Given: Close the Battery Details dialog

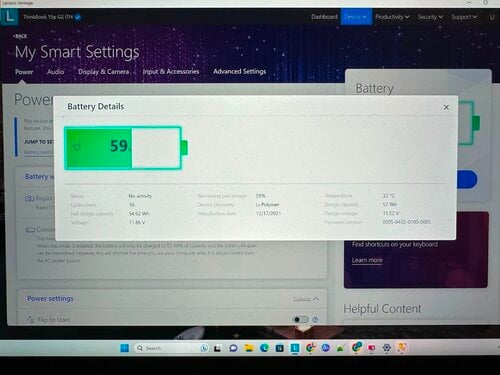Looking at the screenshot, I should [446, 107].
